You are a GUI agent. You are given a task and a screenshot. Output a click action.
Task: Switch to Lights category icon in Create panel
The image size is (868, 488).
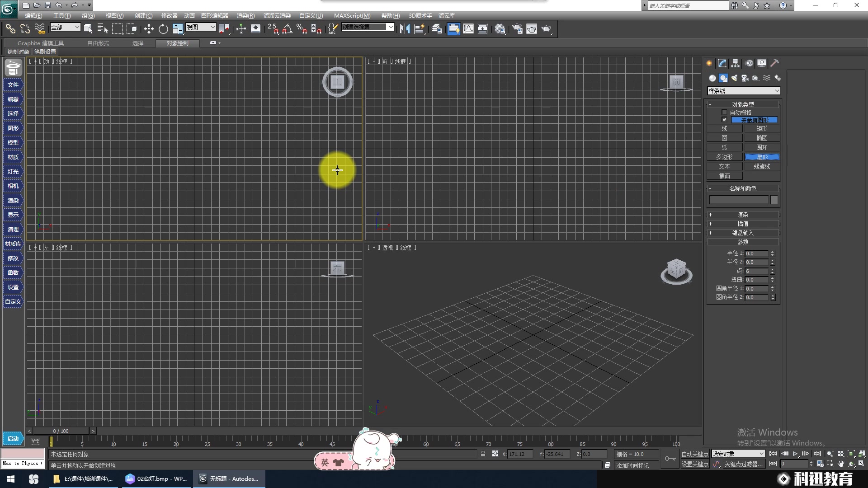tap(734, 78)
